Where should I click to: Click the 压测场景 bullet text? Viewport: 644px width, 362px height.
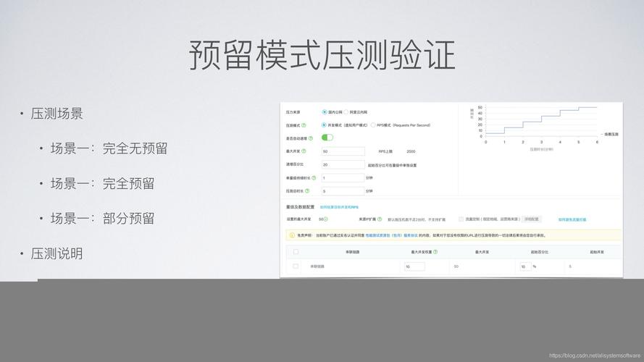click(x=57, y=114)
